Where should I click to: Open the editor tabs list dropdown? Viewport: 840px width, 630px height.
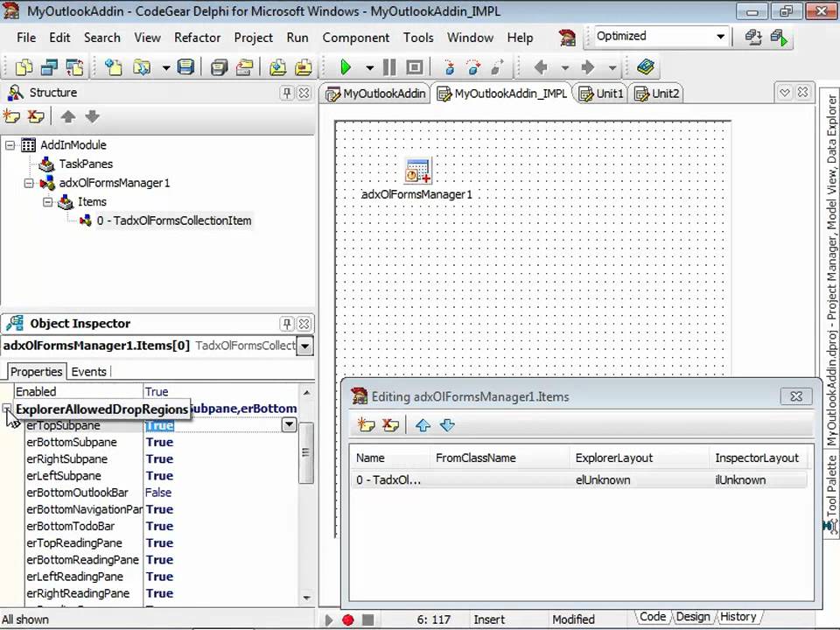click(785, 93)
